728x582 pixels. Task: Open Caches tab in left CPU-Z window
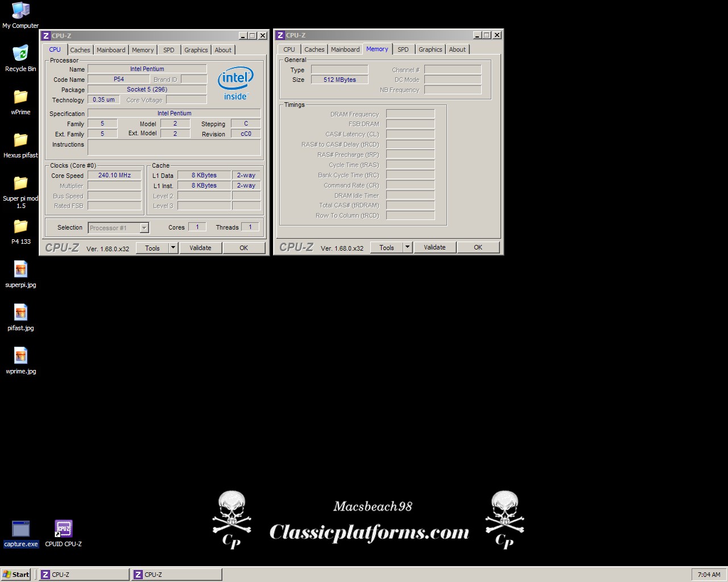click(x=80, y=50)
